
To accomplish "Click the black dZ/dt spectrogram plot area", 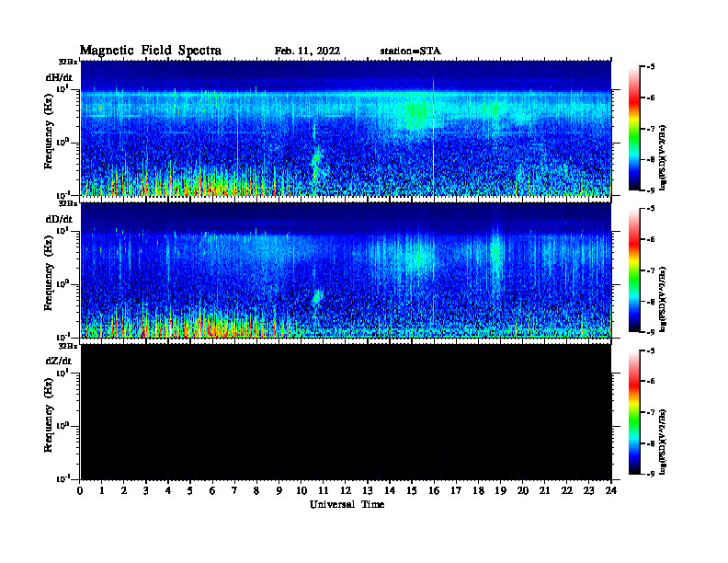I will [x=346, y=411].
